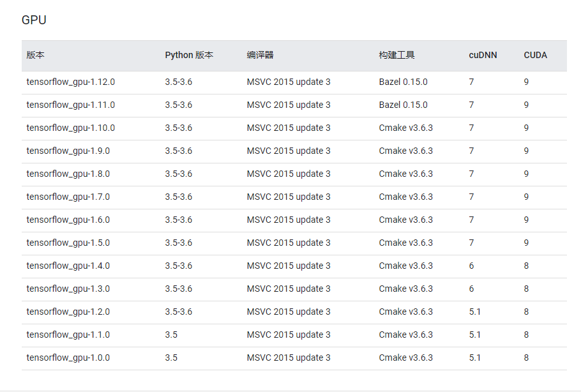Click cuDNN value 6 in tensorflow_gpu-1.3.0 row
The image size is (581, 392).
(471, 289)
